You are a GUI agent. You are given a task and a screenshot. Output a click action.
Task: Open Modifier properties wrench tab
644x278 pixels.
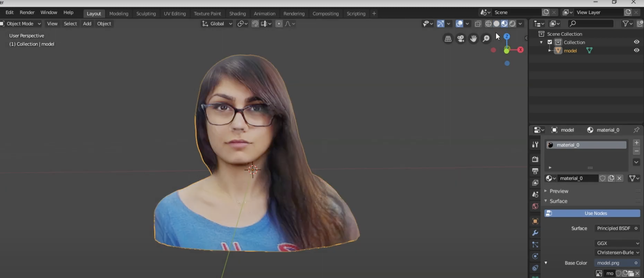pos(535,233)
